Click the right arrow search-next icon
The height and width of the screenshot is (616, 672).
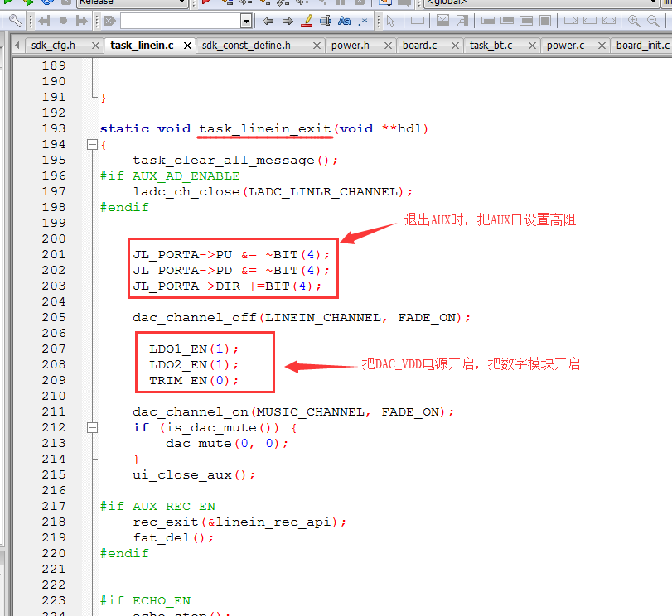pos(288,21)
